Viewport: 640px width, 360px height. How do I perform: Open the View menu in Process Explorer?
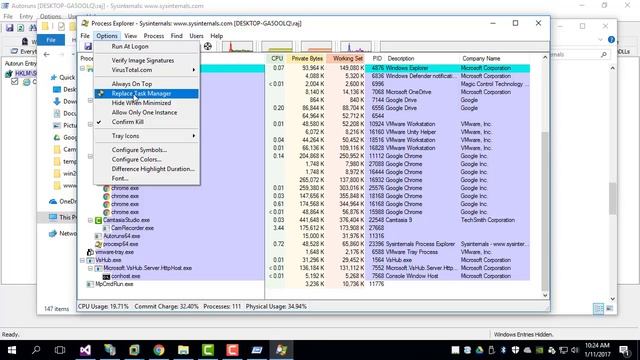click(x=131, y=36)
